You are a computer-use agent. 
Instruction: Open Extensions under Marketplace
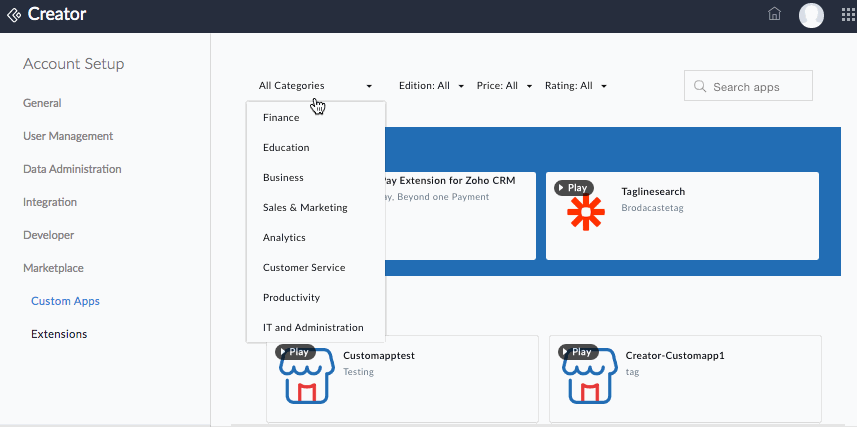pyautogui.click(x=59, y=334)
